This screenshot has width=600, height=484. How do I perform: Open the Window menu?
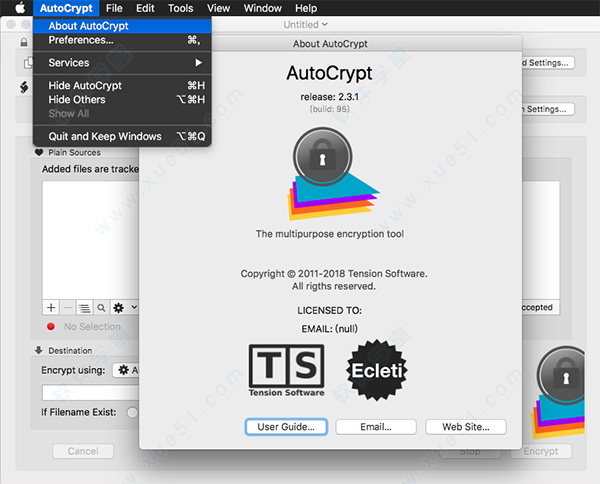262,8
